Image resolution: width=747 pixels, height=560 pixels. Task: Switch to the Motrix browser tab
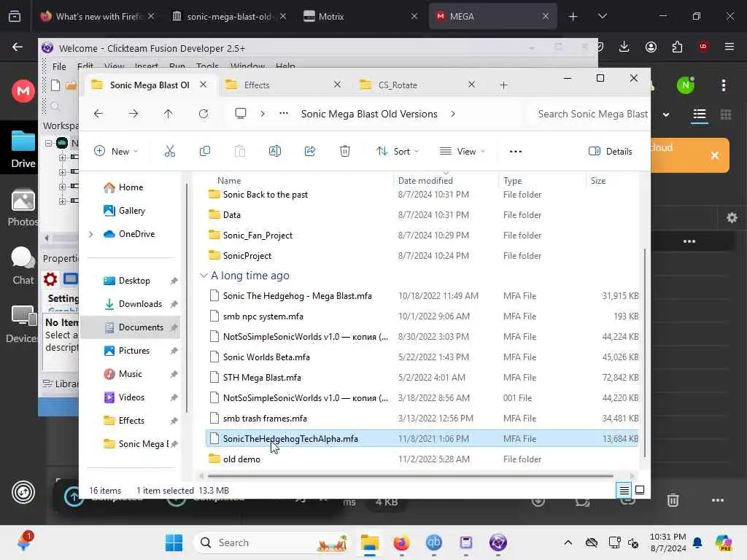360,16
